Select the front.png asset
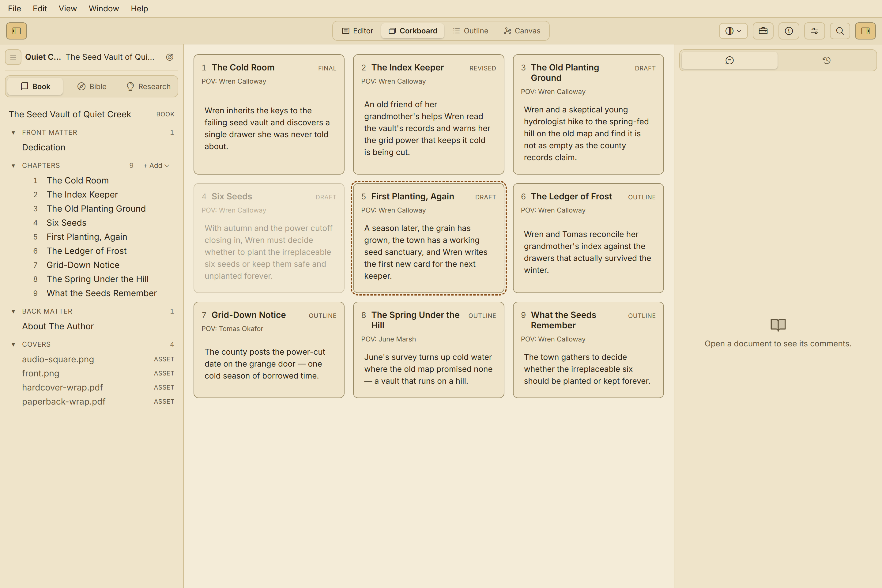 coord(92,374)
